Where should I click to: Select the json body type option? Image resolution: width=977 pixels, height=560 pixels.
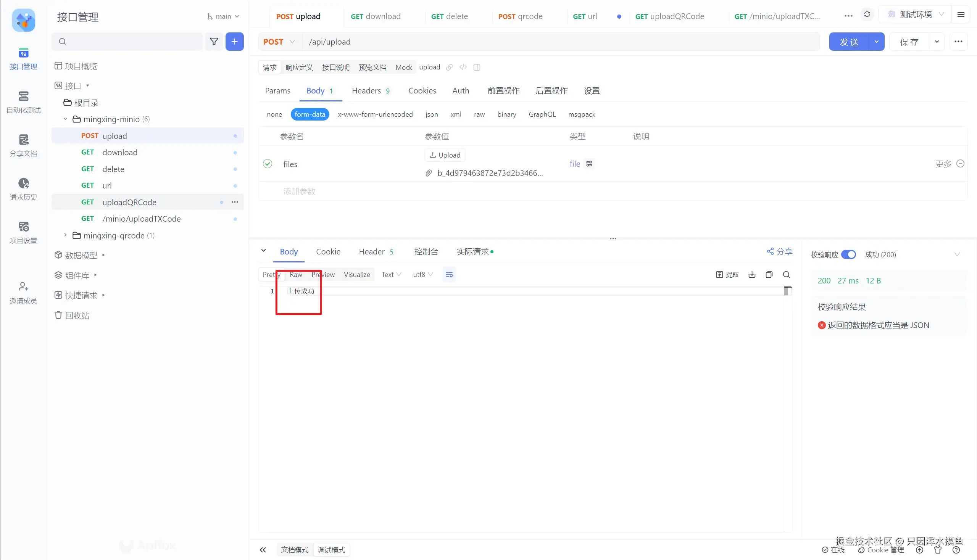431,114
